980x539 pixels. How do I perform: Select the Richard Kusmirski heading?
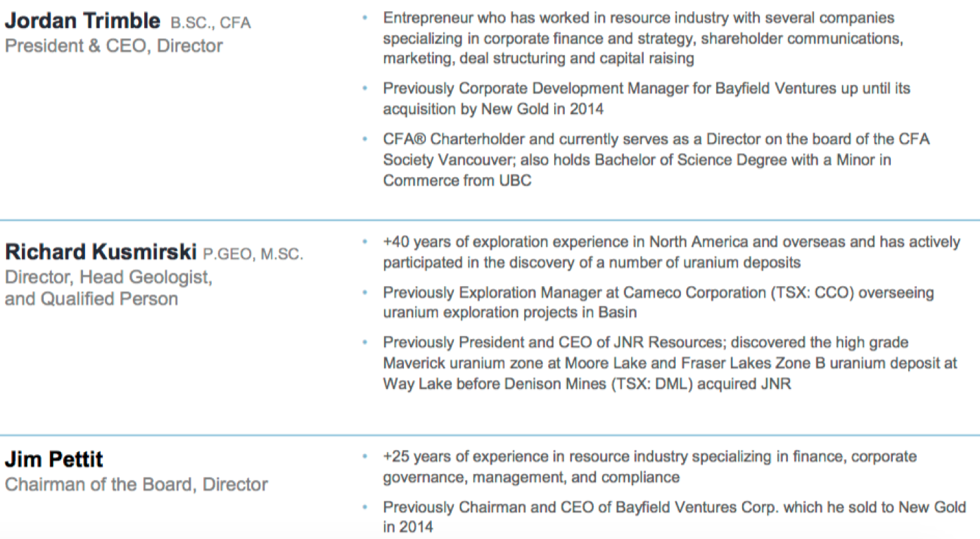pos(101,252)
